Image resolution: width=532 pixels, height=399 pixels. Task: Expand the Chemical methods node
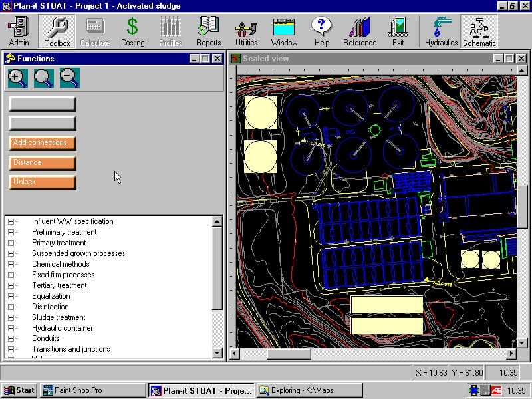11,264
